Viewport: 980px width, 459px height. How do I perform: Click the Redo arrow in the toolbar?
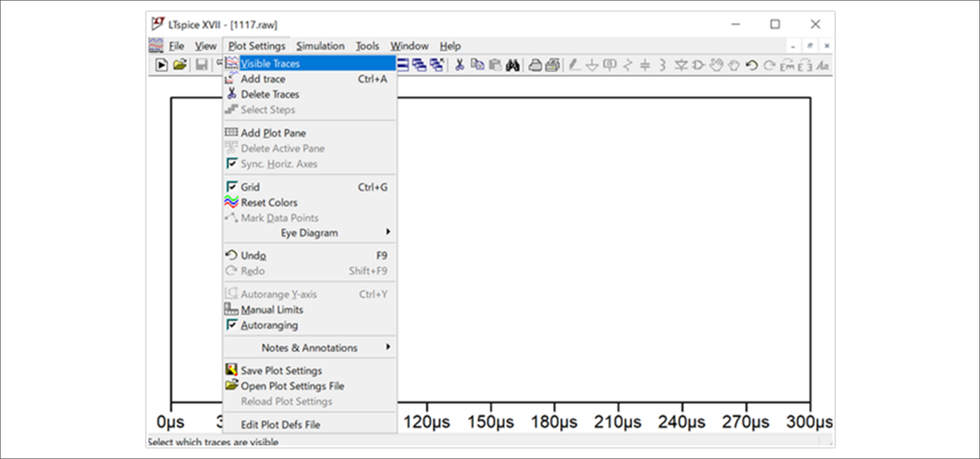pyautogui.click(x=769, y=65)
